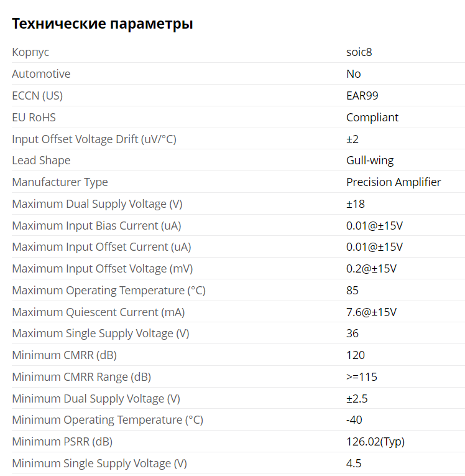
Task: Select the "soic8" package value
Action: (x=359, y=52)
